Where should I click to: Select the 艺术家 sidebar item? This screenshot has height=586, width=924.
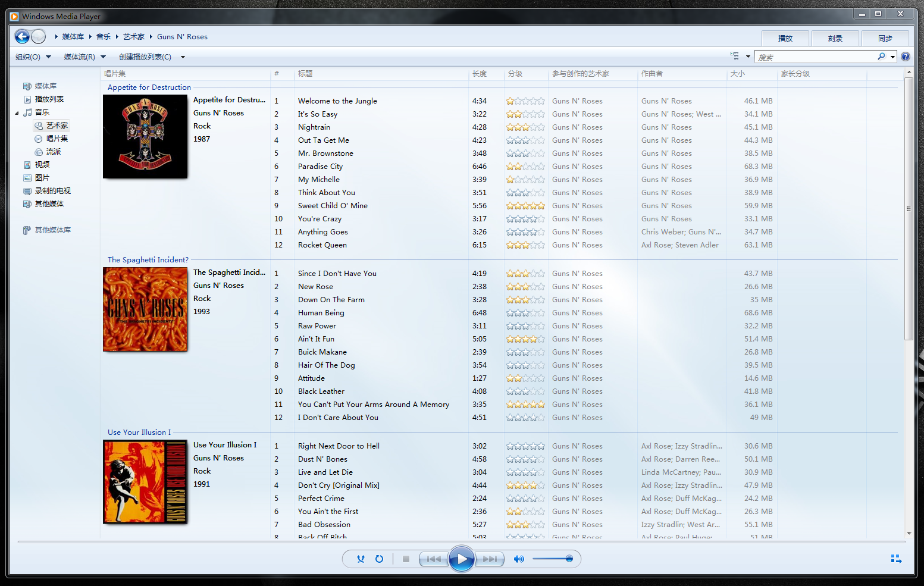click(x=52, y=126)
